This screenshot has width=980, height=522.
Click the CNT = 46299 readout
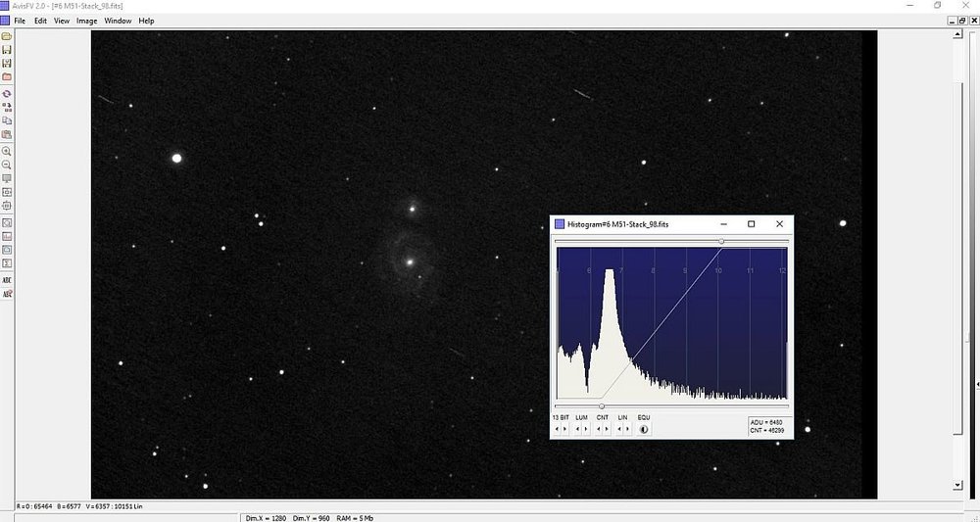coord(767,431)
